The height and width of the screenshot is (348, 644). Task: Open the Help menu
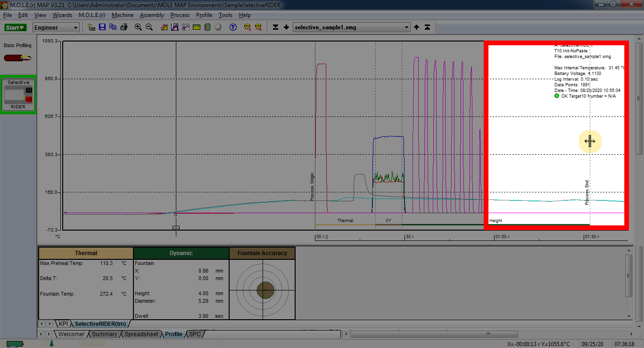pyautogui.click(x=245, y=15)
